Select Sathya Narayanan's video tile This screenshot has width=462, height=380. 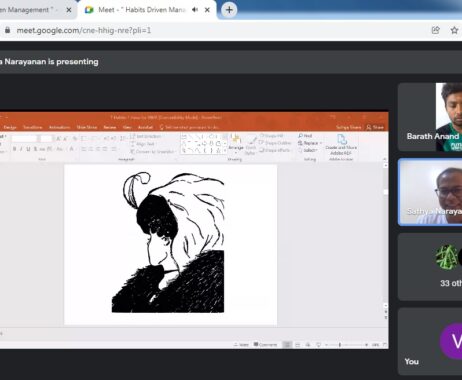click(x=430, y=192)
